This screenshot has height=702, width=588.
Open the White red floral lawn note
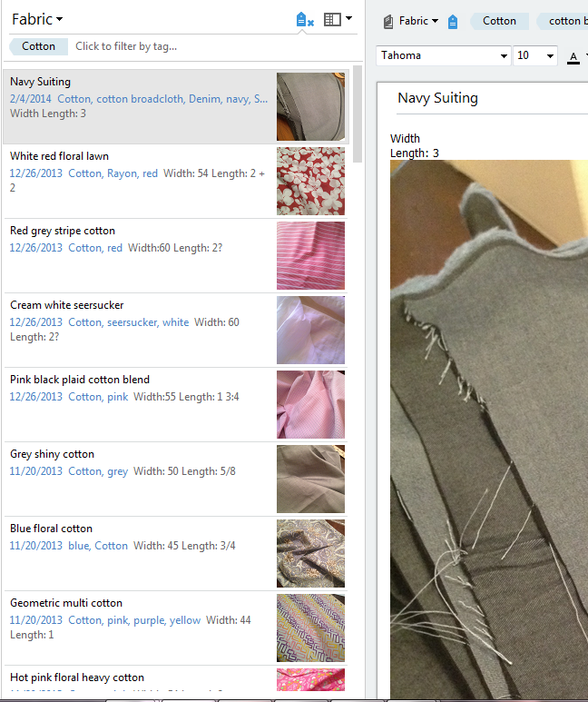[x=175, y=181]
